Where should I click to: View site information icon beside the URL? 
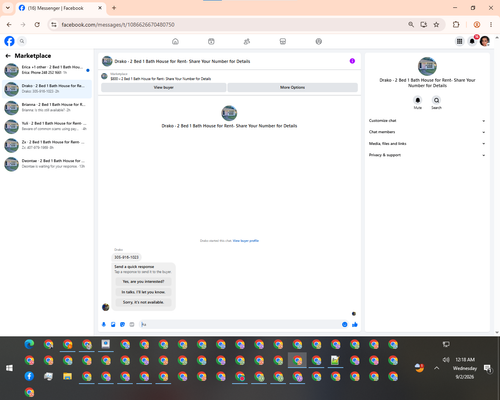tap(54, 25)
